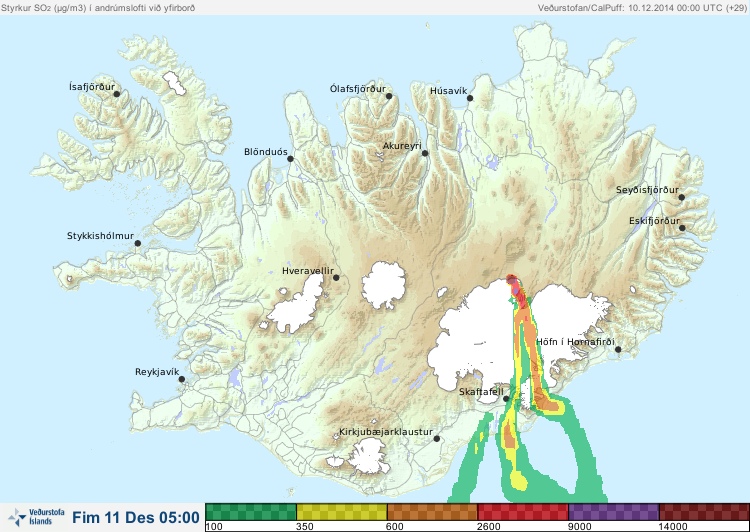Click the yellow 350 legend swatch
The width and height of the screenshot is (750, 532).
click(342, 512)
